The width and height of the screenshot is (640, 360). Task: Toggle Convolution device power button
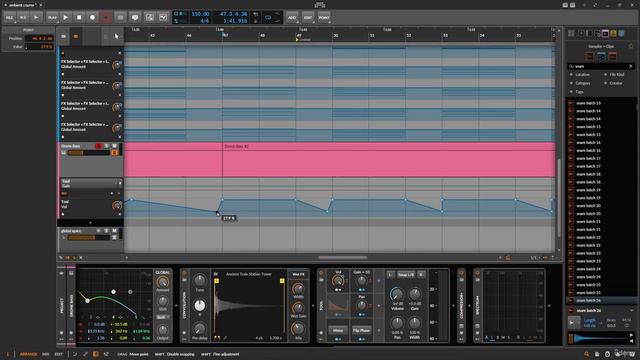tap(184, 273)
